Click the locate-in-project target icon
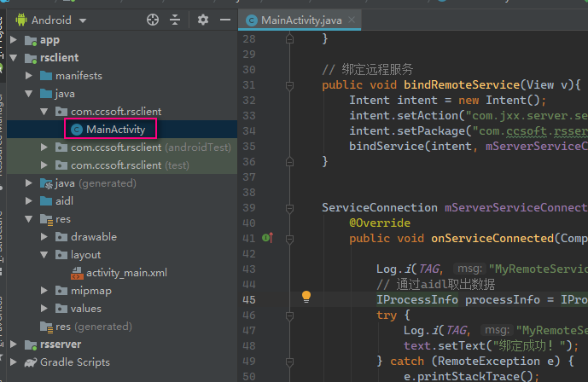 pyautogui.click(x=153, y=20)
